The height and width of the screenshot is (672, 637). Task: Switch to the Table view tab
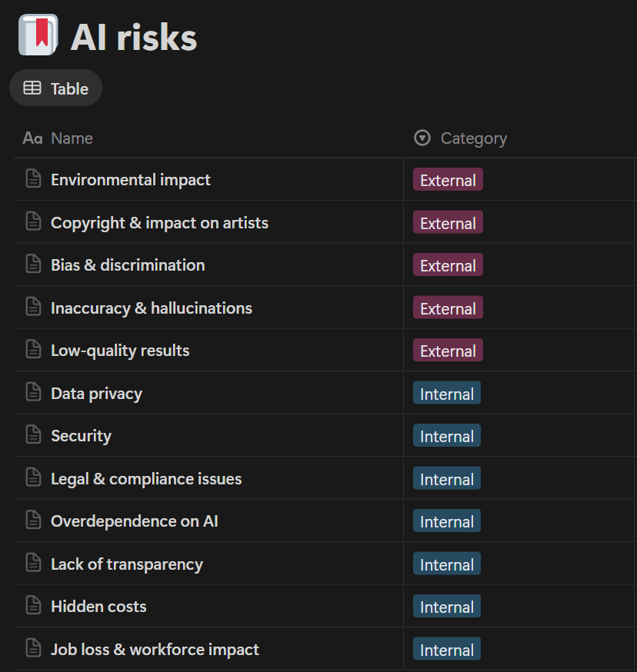56,88
